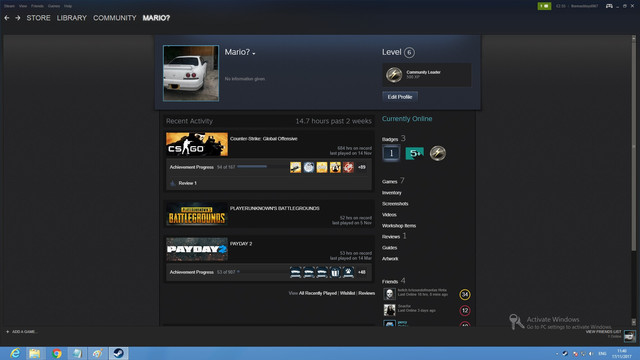640x360 pixels.
Task: Click the forward navigation arrow
Action: point(18,18)
